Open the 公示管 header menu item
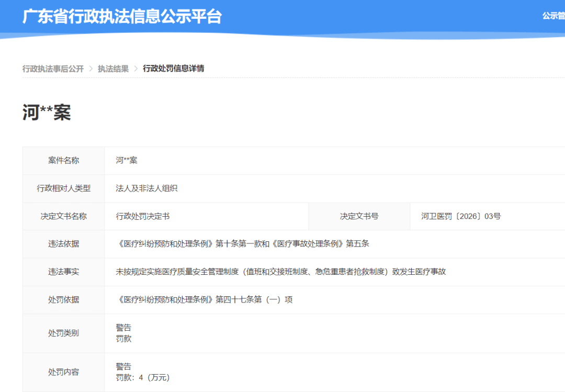Viewport: 565px width, 392px height. [553, 16]
